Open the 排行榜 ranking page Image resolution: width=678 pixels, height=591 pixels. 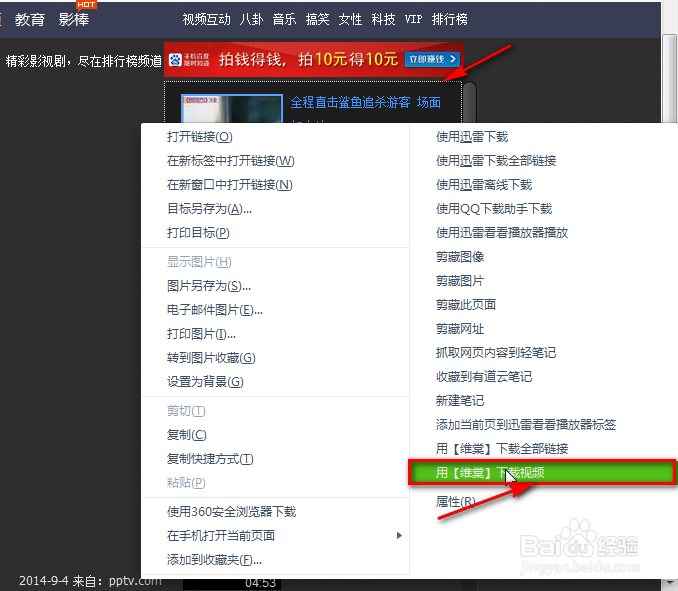pyautogui.click(x=450, y=19)
